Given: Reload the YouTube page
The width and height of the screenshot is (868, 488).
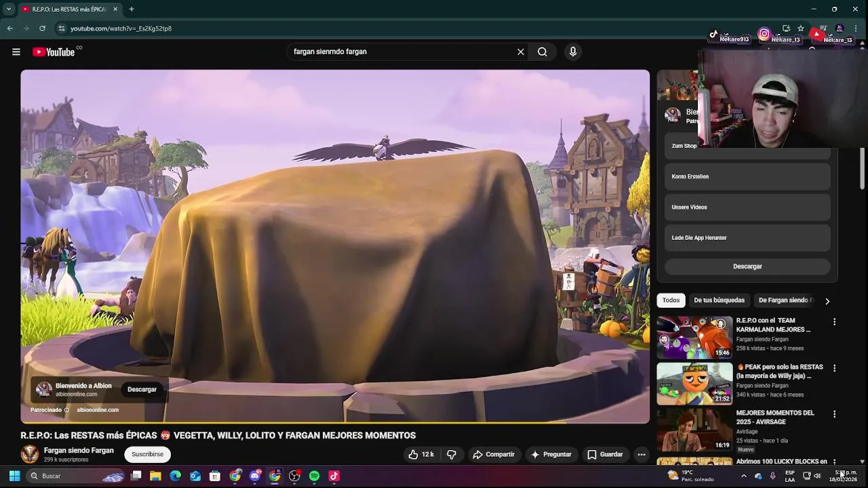Looking at the screenshot, I should [x=42, y=28].
